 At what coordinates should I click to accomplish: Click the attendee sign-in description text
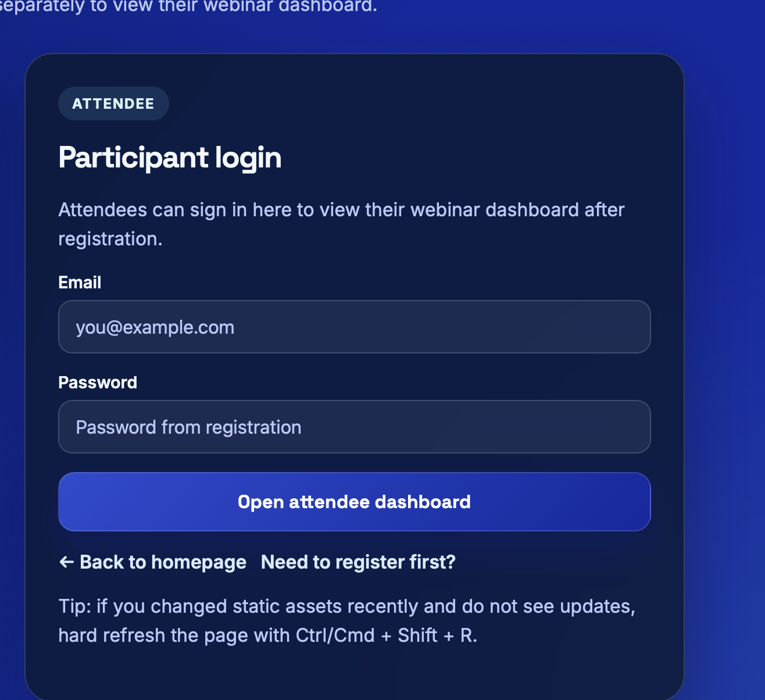coord(341,210)
